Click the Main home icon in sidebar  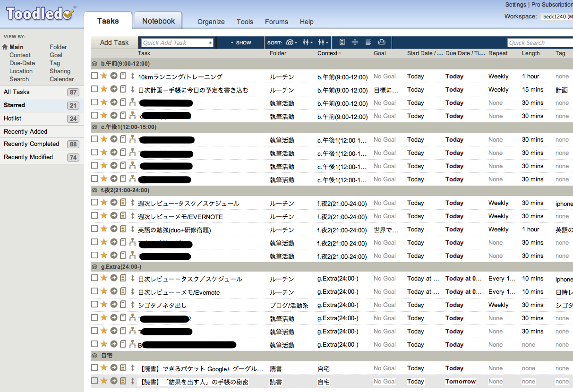5,47
